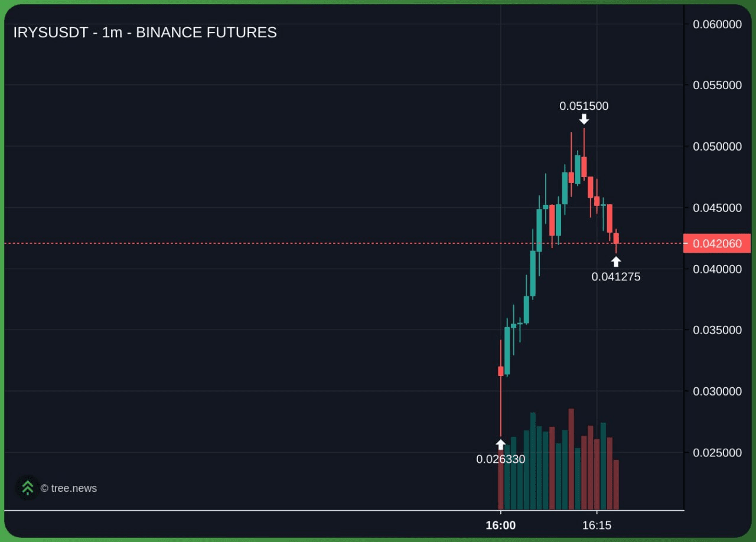Select the 16:15 time axis label

pyautogui.click(x=597, y=525)
